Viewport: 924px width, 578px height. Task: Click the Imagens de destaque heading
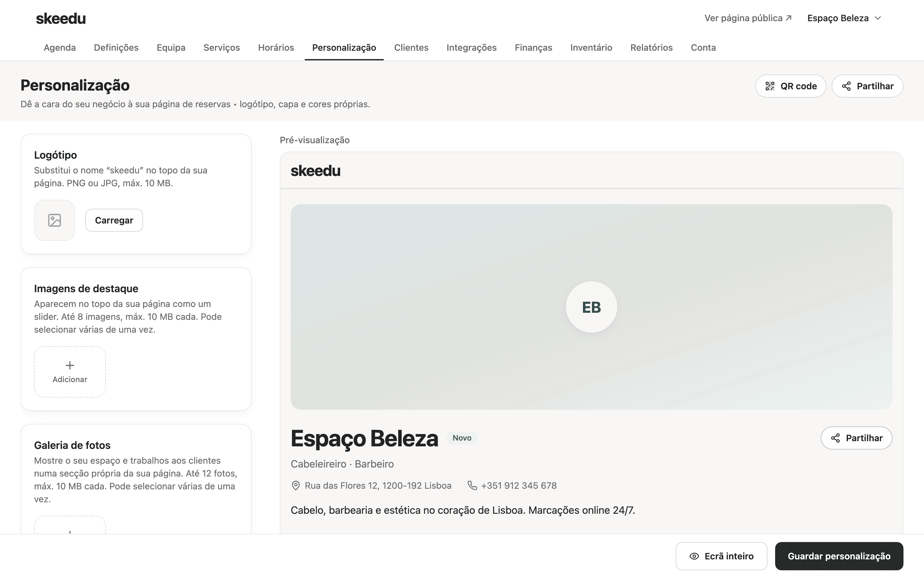point(86,289)
